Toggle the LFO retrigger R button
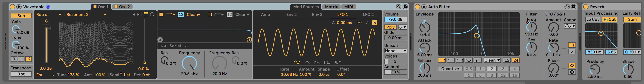 point(374,23)
